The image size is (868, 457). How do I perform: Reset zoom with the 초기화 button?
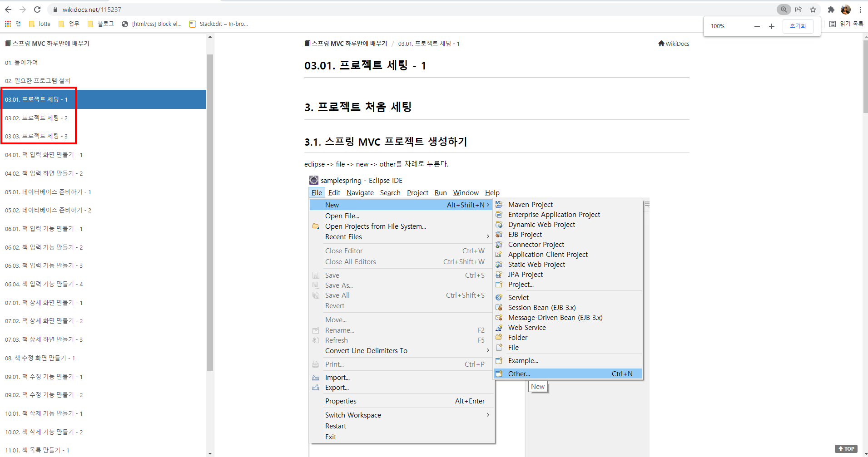tap(798, 26)
